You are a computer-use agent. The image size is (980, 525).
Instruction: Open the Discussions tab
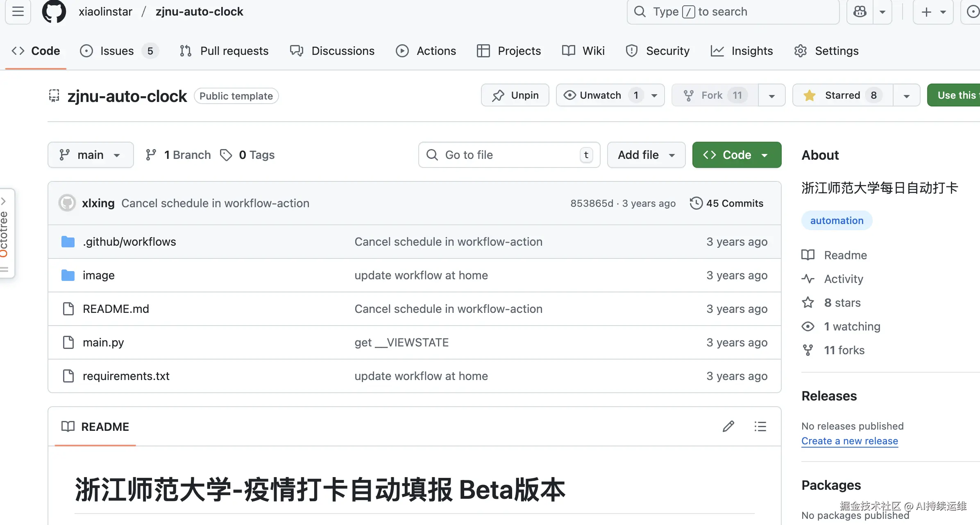point(332,51)
